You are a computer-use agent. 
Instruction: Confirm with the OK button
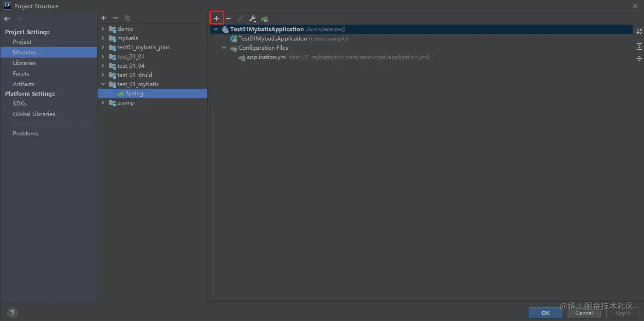coord(545,313)
